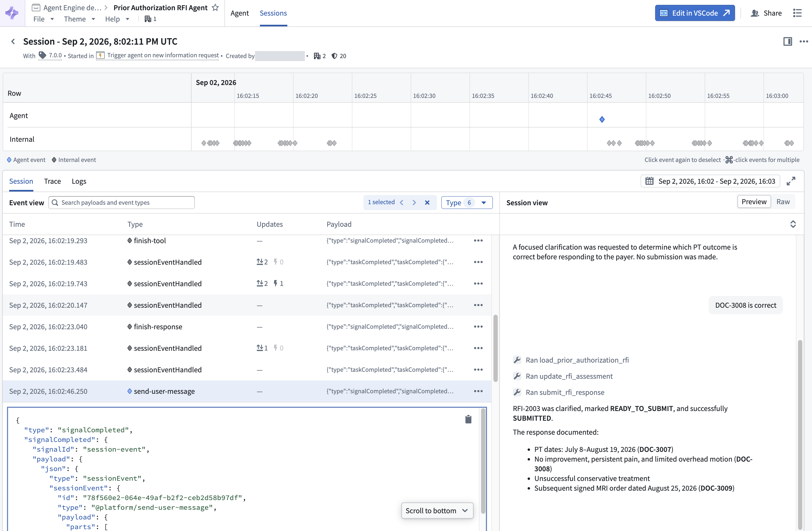Click the Search payloads and event types field
The height and width of the screenshot is (531, 812).
121,203
